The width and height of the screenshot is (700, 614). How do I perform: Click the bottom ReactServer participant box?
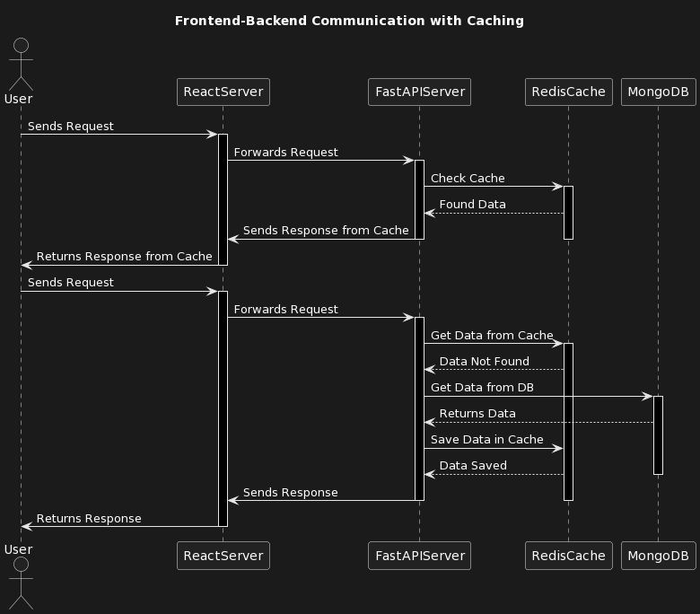click(x=223, y=556)
